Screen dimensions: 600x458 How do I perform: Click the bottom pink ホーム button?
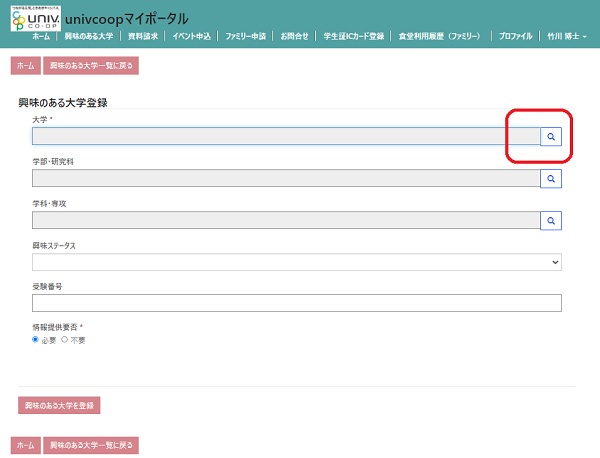click(26, 445)
